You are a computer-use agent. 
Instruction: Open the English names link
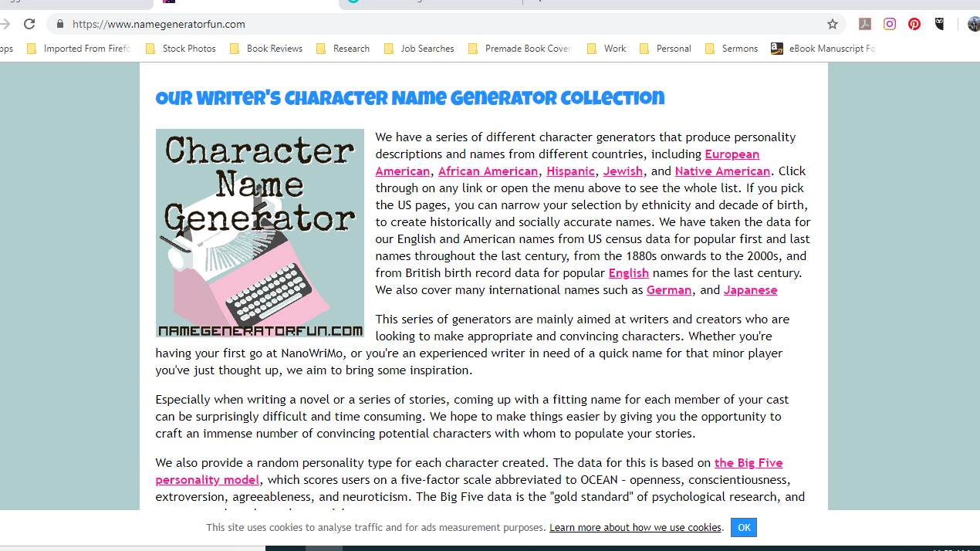pos(628,273)
